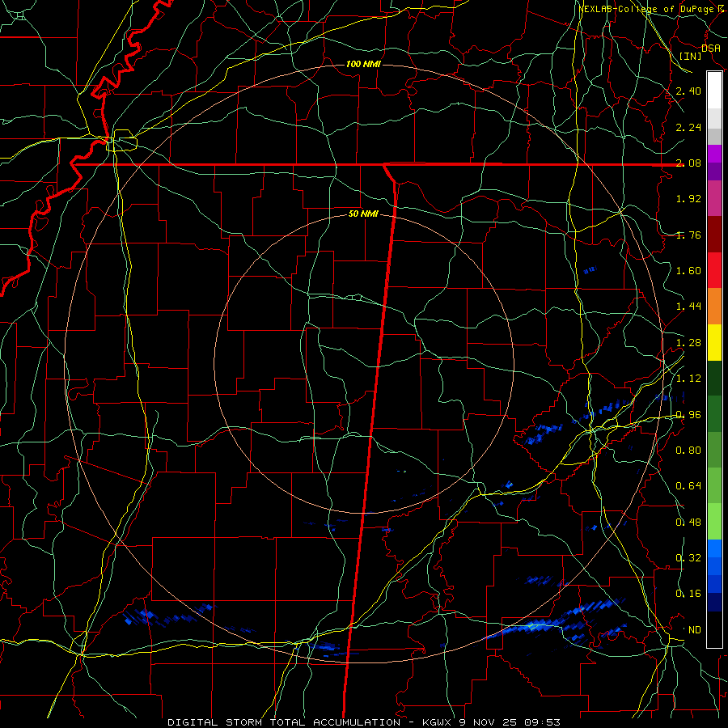Viewport: 728px width, 728px height.
Task: Select the yellow legend swatch
Action: click(714, 343)
